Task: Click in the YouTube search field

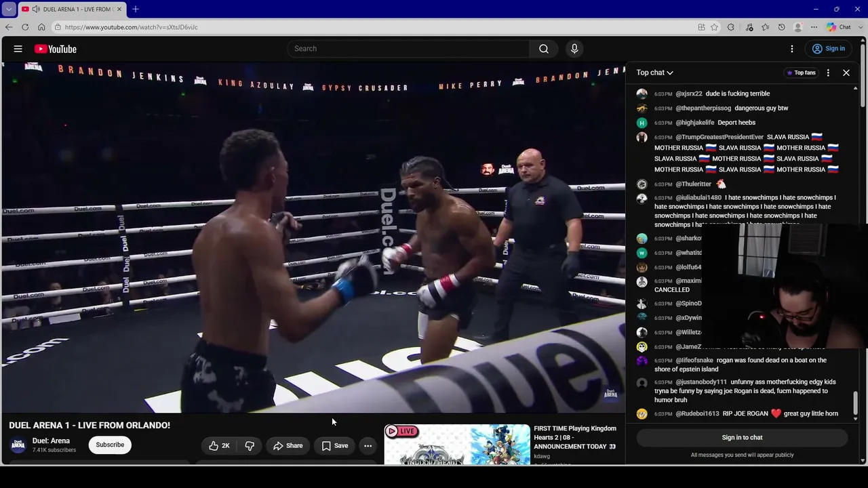Action: [x=408, y=49]
